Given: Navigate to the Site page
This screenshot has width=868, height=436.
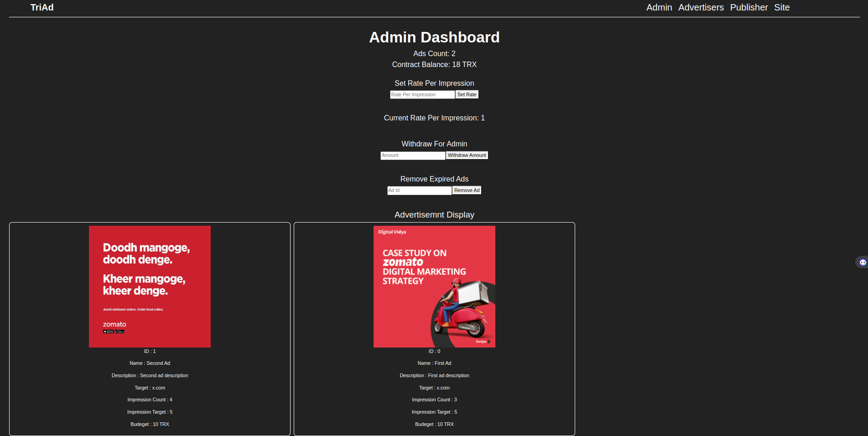Looking at the screenshot, I should click(x=782, y=7).
